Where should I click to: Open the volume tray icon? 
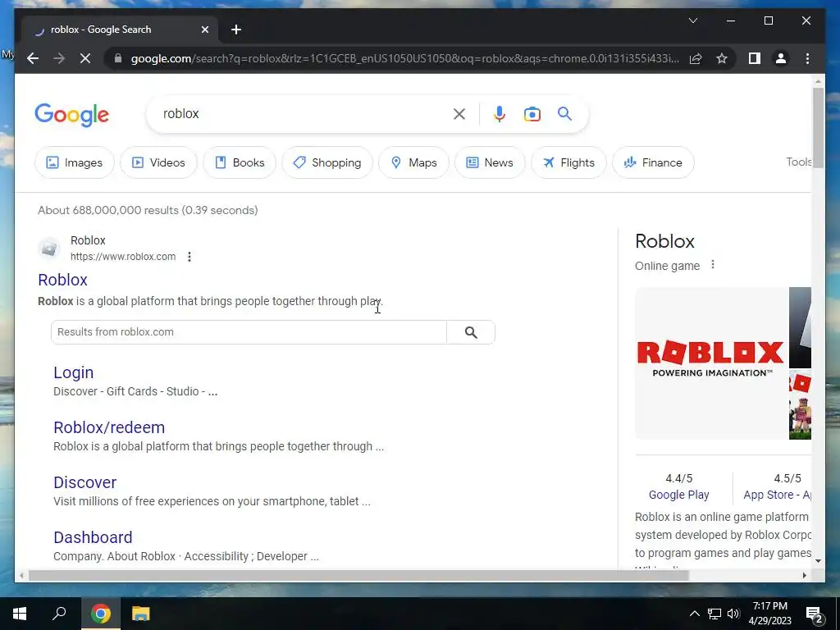733,614
